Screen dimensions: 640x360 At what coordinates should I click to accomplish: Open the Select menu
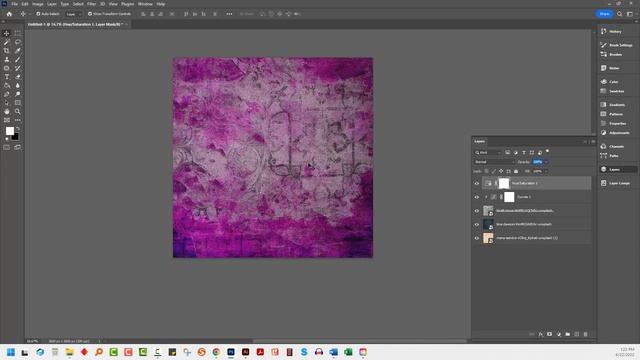(x=78, y=4)
